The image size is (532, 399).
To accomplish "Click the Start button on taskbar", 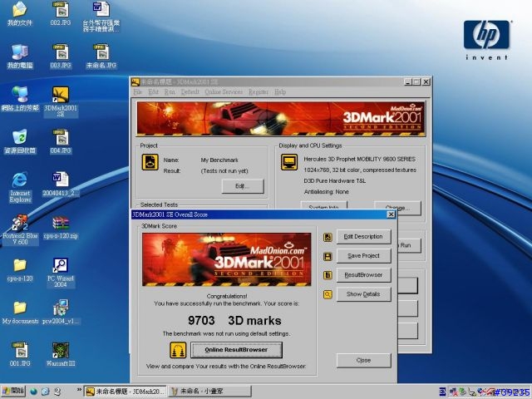I will (12, 392).
